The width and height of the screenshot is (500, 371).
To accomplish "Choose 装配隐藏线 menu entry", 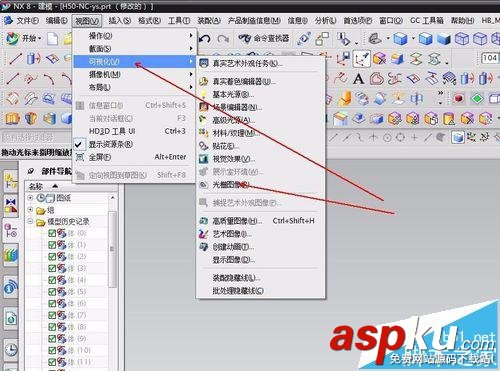I will tap(261, 278).
